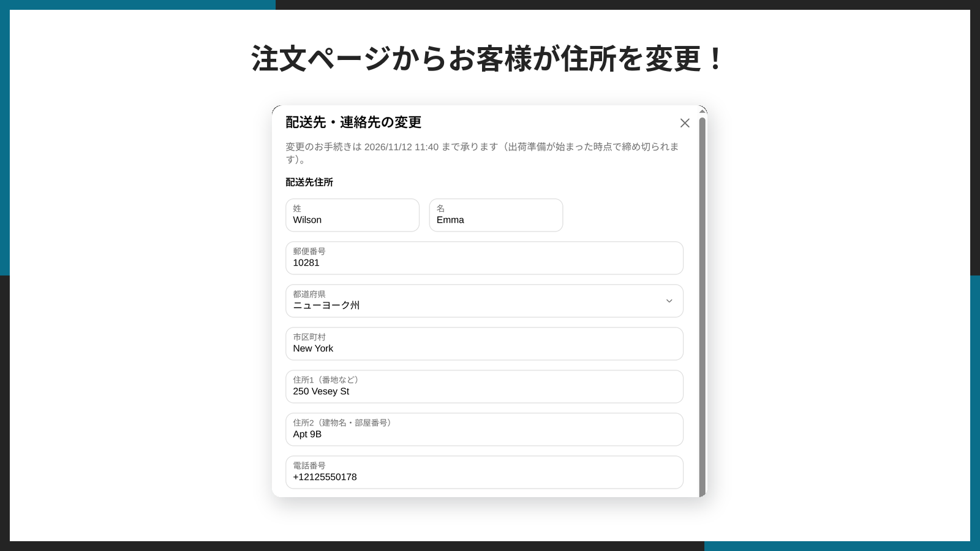The image size is (980, 551).
Task: Click the dialog's vertical scrollbar thumb
Action: tap(703, 306)
